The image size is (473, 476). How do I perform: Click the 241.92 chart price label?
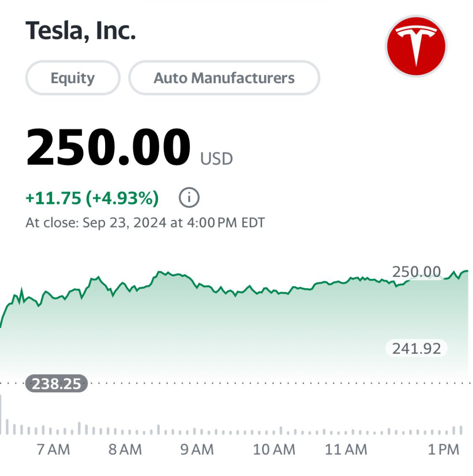[416, 348]
